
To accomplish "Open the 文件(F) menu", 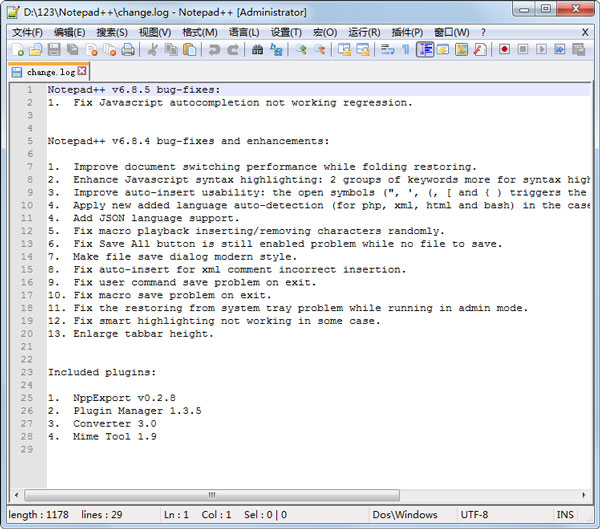I will tap(27, 33).
